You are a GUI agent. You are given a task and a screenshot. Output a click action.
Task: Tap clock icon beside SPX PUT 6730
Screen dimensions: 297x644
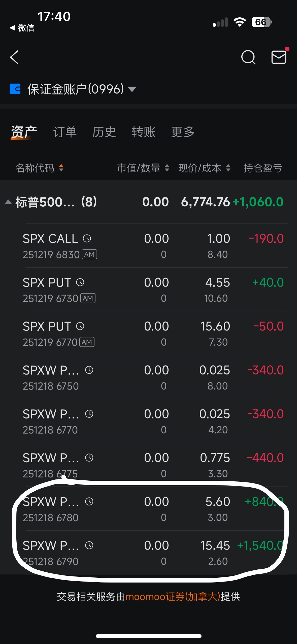(x=80, y=282)
